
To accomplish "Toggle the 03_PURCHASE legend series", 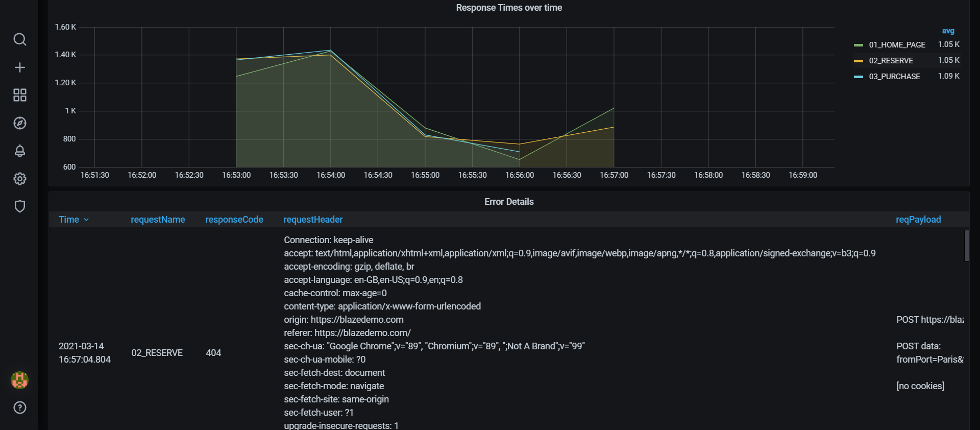I will point(894,77).
